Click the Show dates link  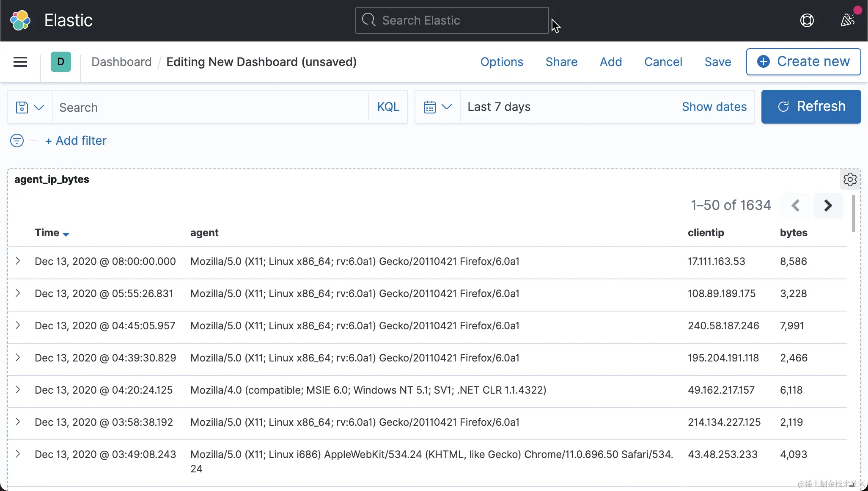tap(714, 107)
